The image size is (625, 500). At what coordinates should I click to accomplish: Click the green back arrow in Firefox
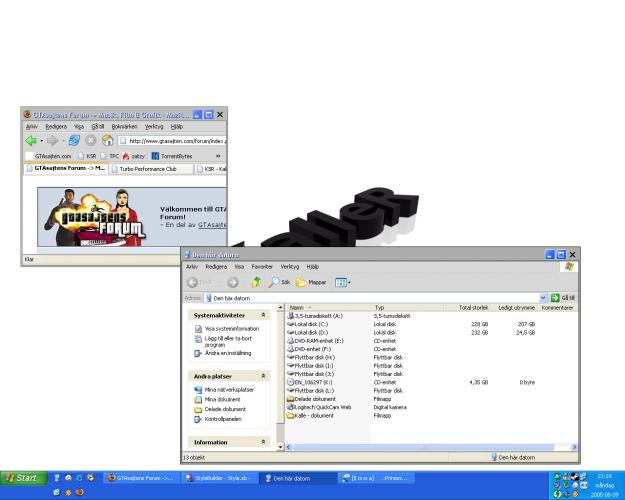pyautogui.click(x=32, y=140)
